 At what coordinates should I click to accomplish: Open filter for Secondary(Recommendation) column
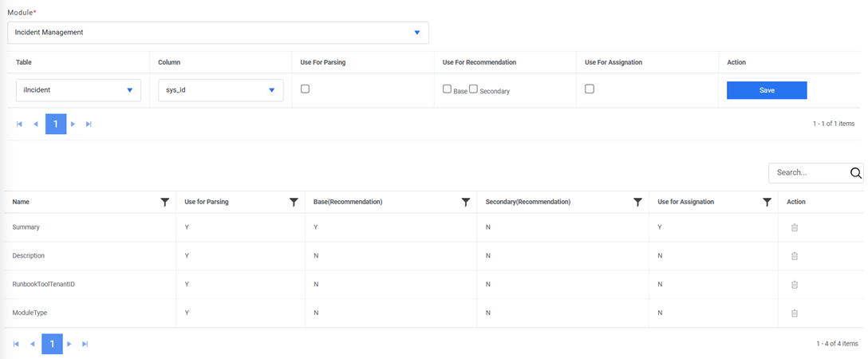[x=638, y=203]
